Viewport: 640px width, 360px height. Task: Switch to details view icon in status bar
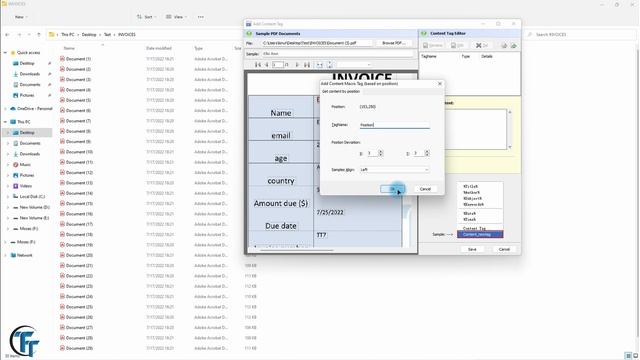629,356
